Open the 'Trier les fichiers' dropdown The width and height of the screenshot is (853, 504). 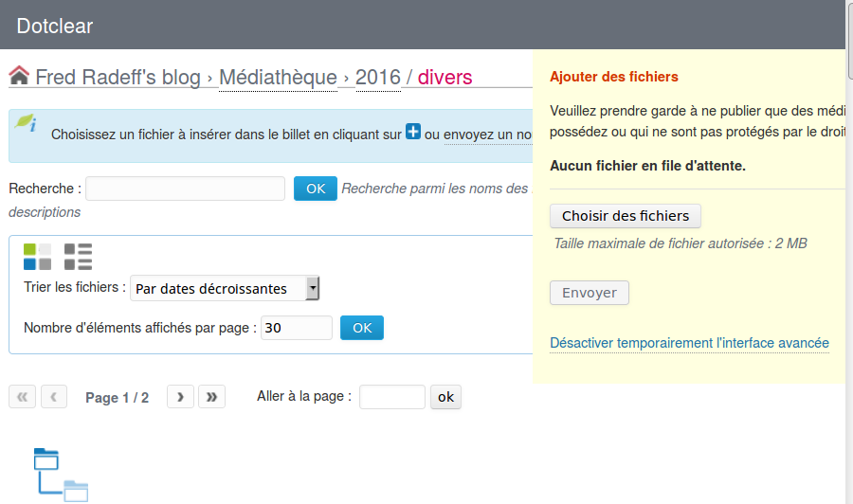225,288
